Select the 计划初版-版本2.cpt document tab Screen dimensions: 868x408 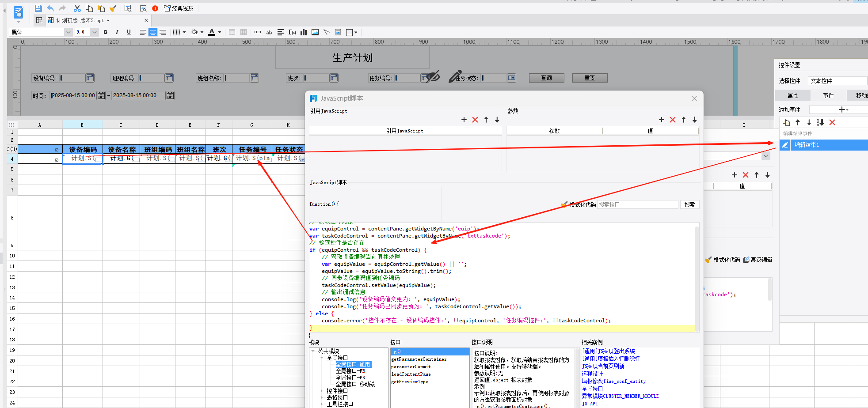point(83,20)
